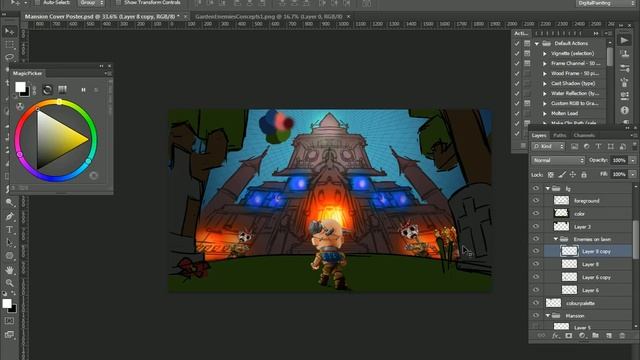Collapse the Default Actions set
Image resolution: width=640 pixels, height=360 pixels.
pyautogui.click(x=537, y=43)
